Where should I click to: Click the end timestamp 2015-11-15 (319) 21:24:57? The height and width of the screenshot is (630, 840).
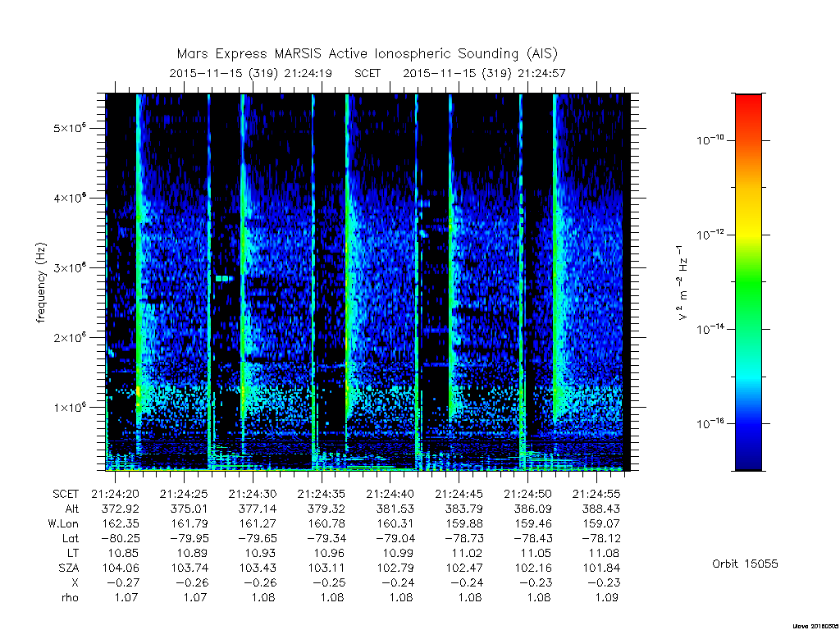484,73
